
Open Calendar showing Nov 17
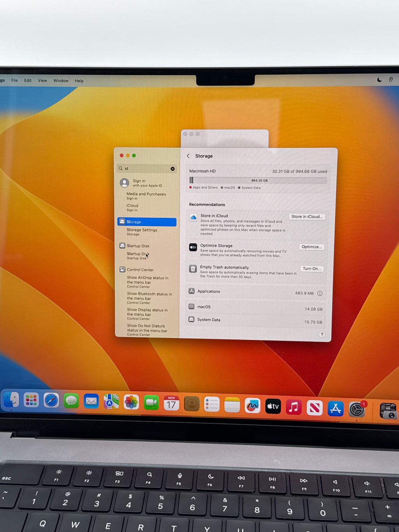(x=171, y=403)
